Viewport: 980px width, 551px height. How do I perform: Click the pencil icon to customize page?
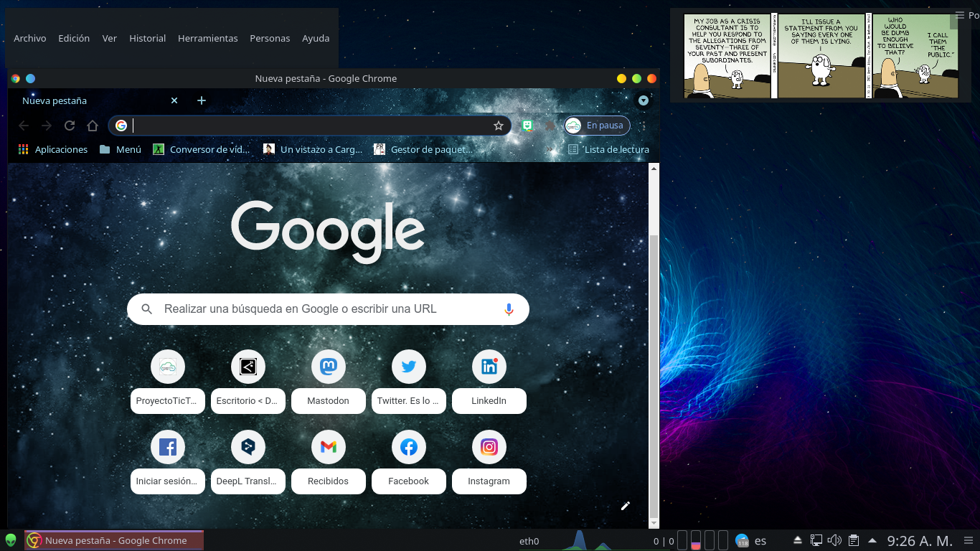[x=625, y=506]
